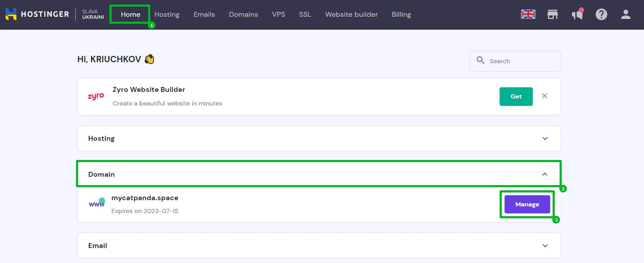Open the Hosting menu item

[x=167, y=14]
